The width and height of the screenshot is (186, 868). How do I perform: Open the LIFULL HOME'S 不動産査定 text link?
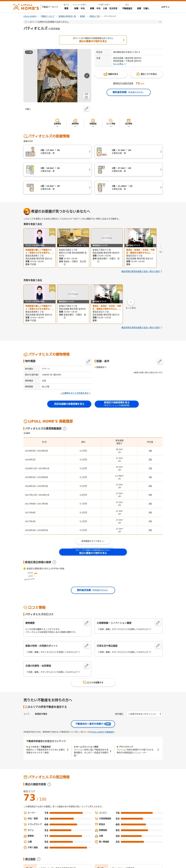tap(102, 732)
